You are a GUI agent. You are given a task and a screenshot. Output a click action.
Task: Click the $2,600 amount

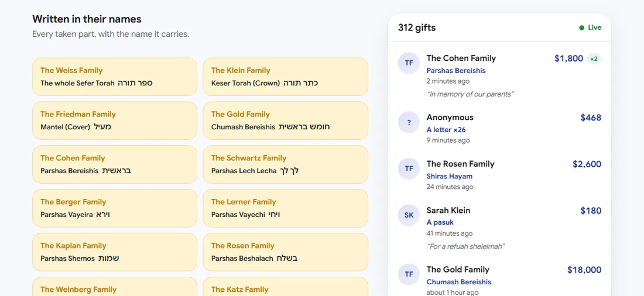click(x=587, y=164)
